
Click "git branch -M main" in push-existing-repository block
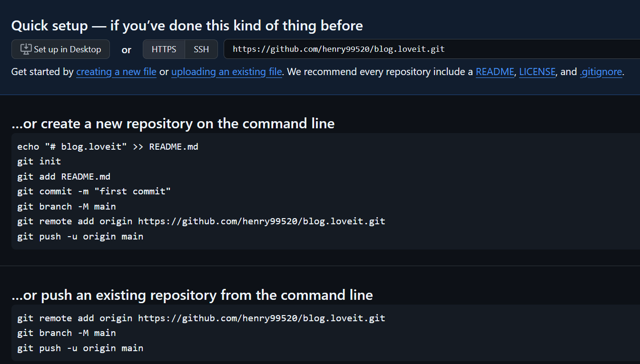point(67,333)
